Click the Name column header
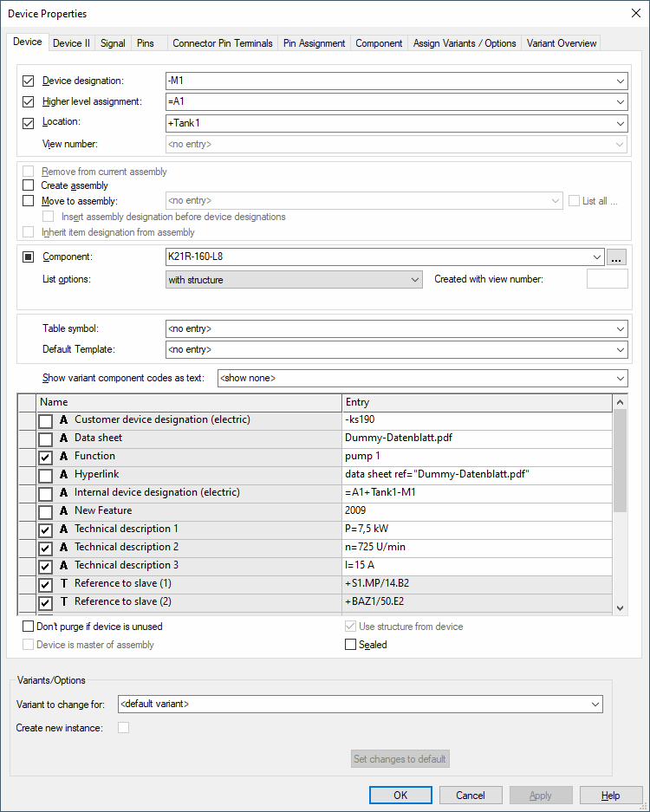 [x=189, y=402]
